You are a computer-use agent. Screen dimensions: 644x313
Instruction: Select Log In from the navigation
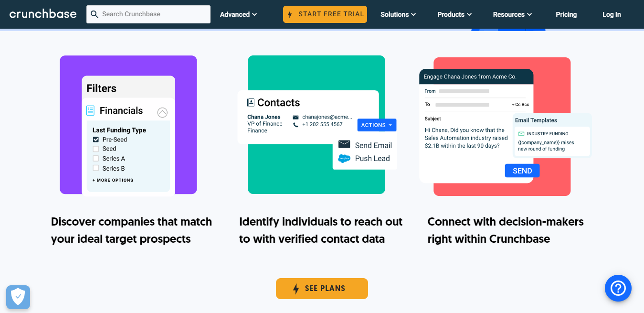pos(611,14)
